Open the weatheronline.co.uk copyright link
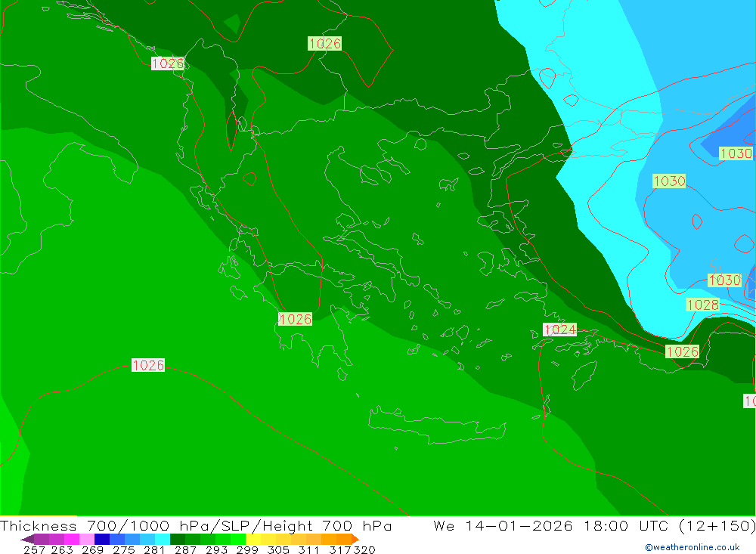The height and width of the screenshot is (554, 756). click(x=692, y=547)
